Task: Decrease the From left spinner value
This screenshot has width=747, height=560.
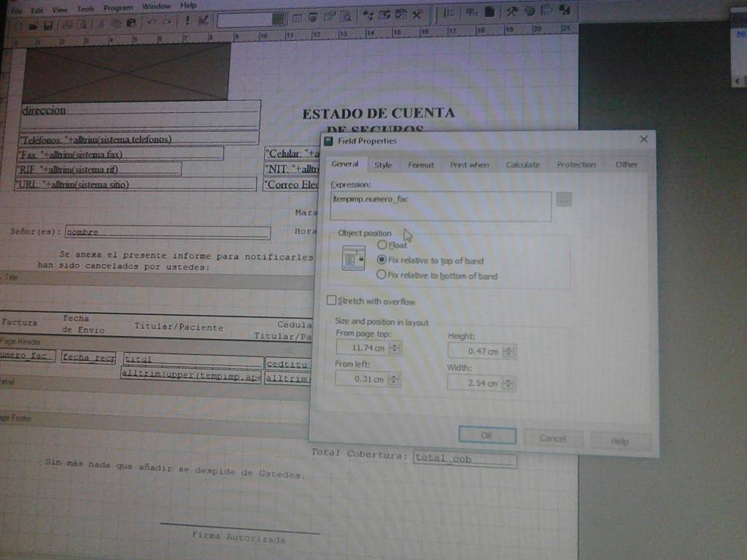Action: tap(393, 383)
